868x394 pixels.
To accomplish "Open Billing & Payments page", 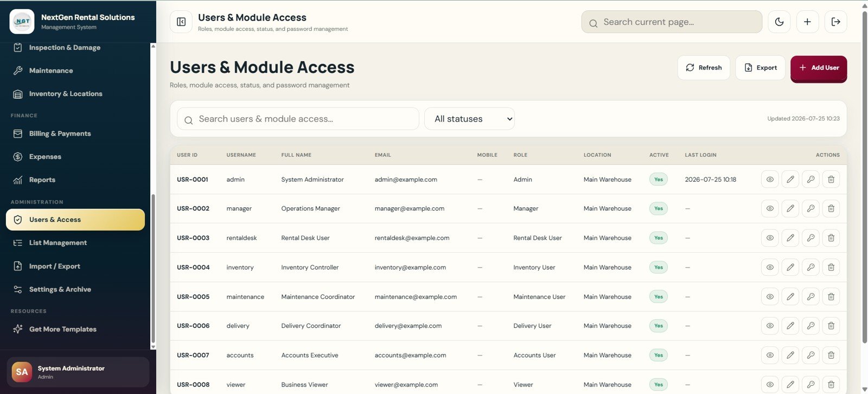I will [75, 134].
